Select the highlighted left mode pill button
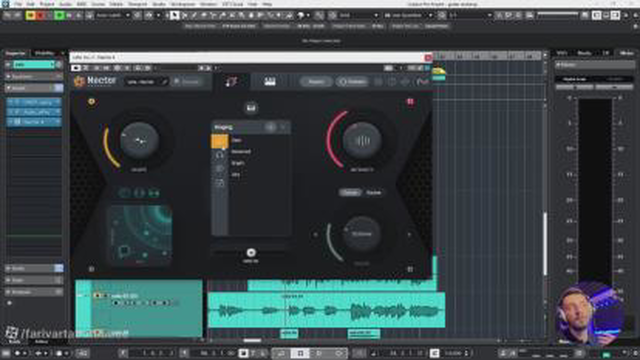The image size is (640, 360). pos(350,193)
